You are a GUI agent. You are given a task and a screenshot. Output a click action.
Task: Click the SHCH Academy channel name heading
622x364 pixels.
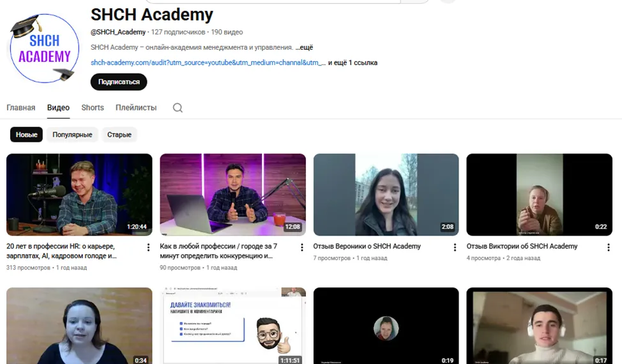coord(152,15)
